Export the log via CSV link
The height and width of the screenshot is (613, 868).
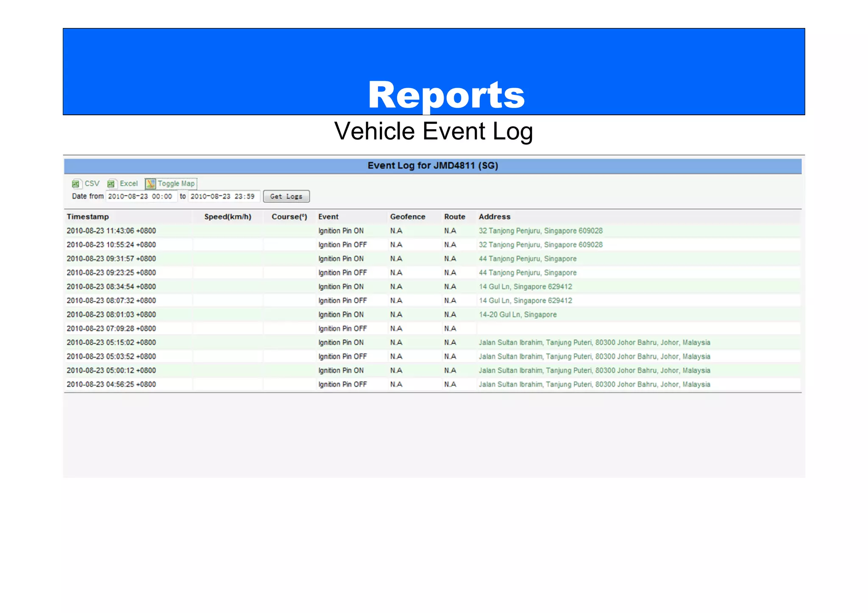[92, 183]
